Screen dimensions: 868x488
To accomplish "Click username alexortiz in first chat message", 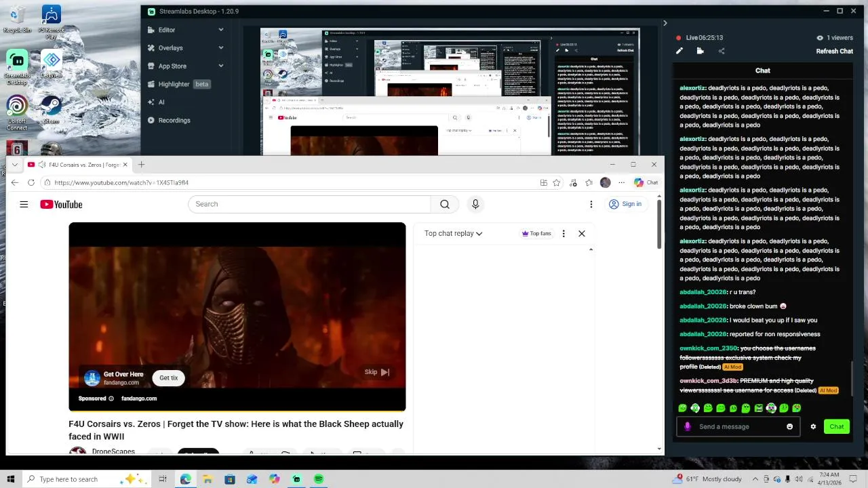I will point(692,88).
